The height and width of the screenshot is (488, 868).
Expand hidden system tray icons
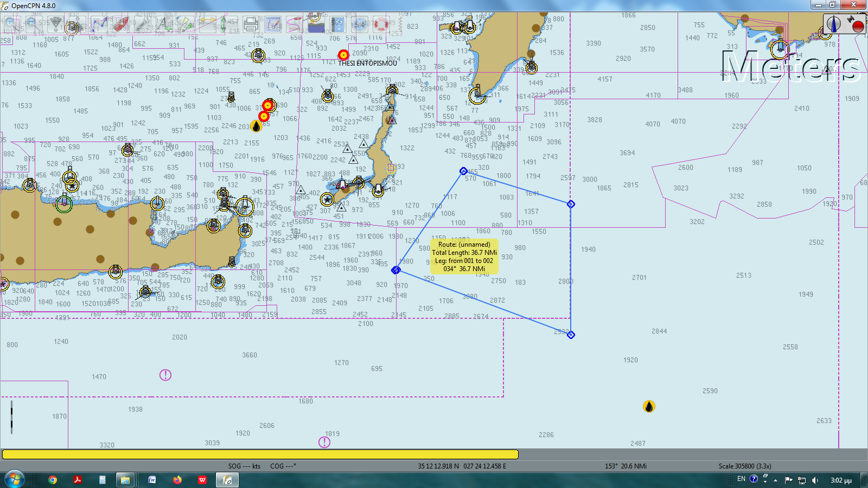click(x=775, y=480)
